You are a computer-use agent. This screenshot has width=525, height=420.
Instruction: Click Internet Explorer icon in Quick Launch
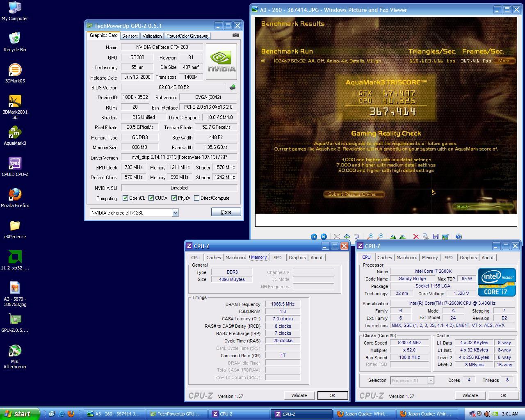tap(61, 414)
